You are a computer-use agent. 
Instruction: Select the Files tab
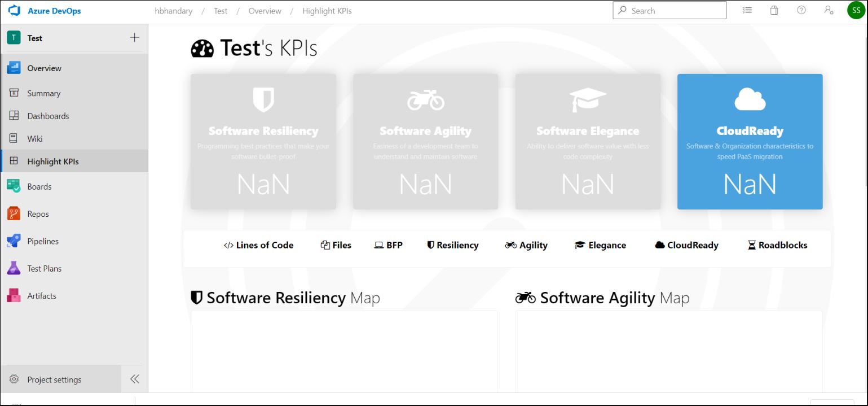tap(336, 245)
